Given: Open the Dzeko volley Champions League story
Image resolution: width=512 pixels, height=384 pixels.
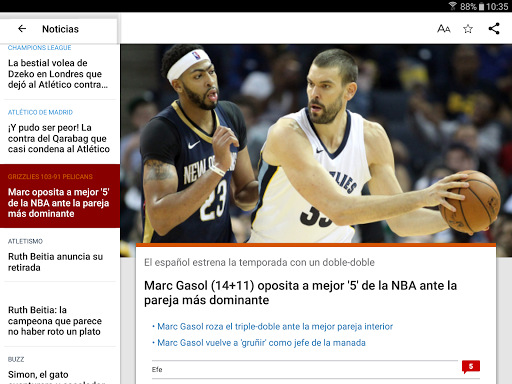Looking at the screenshot, I should pyautogui.click(x=58, y=74).
